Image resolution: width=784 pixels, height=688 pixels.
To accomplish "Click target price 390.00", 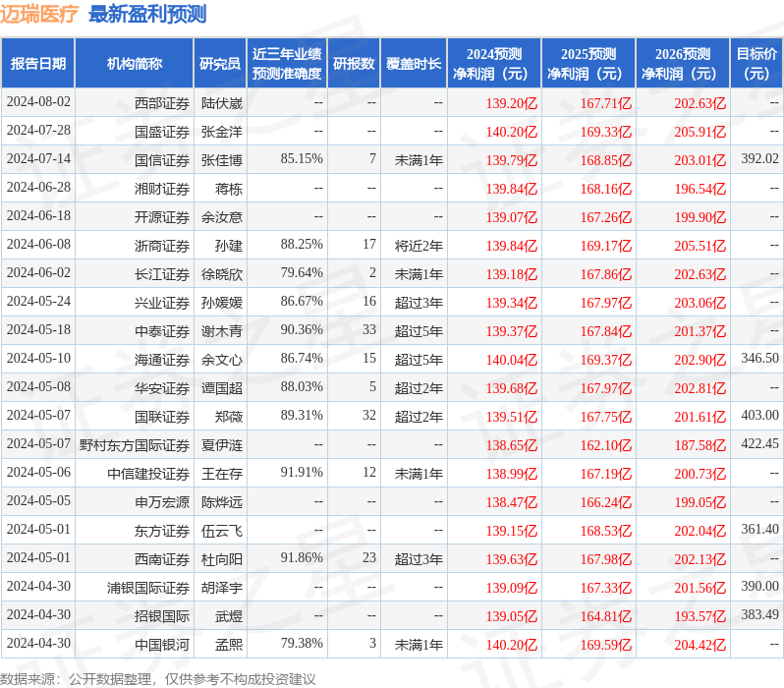I will tap(759, 587).
